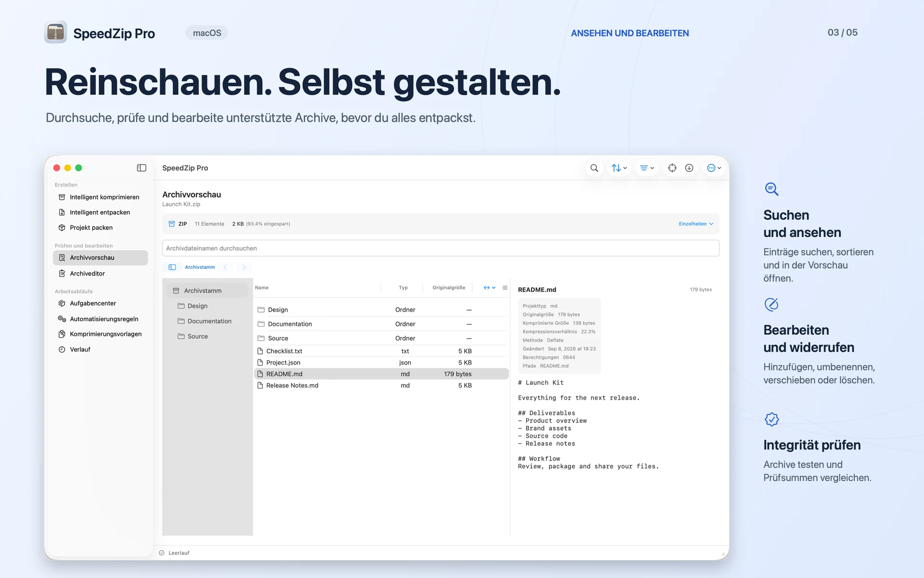Screen dimensions: 924x578
Task: Click the Archivdateinamen durchsuchen search field
Action: point(441,249)
